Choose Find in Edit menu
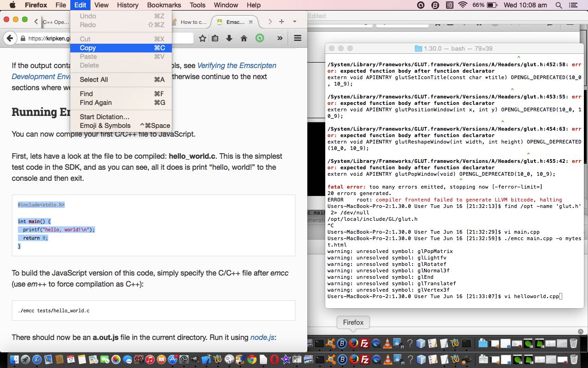Viewport: 588px width, 368px height. tap(121, 94)
